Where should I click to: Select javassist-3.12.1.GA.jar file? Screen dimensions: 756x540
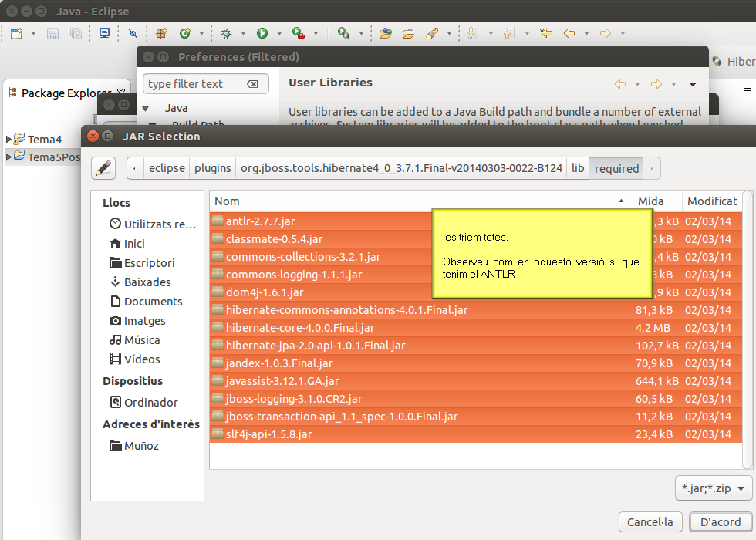click(476, 381)
